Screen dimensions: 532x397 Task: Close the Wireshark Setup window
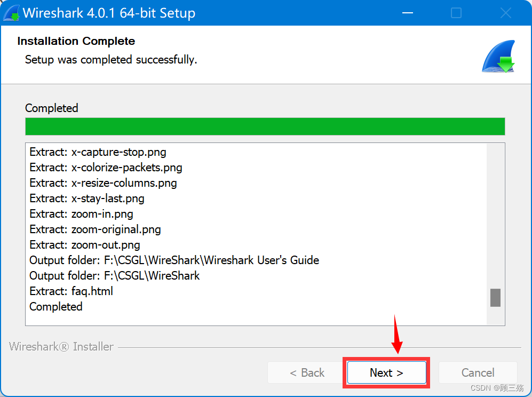pyautogui.click(x=505, y=13)
